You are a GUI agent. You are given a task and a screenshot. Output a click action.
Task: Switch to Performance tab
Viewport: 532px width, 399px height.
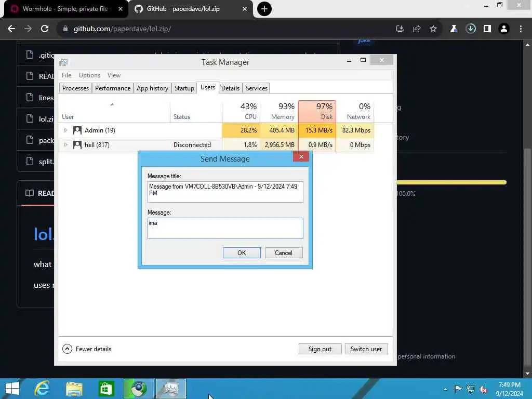click(x=113, y=88)
